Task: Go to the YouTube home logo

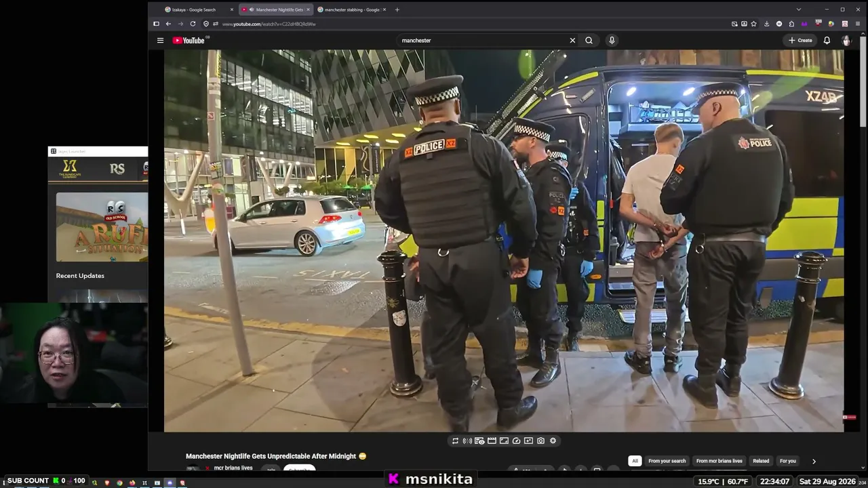Action: click(189, 40)
